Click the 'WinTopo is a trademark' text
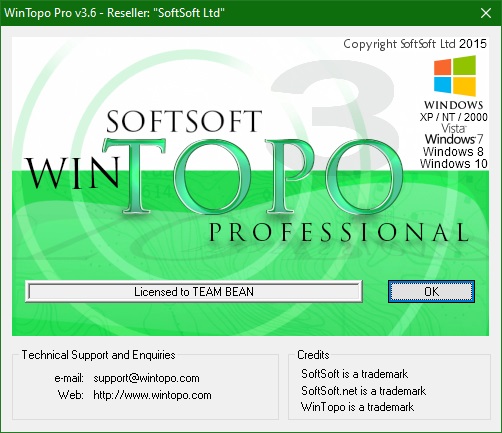Screen dimensions: 502x433 357,407
